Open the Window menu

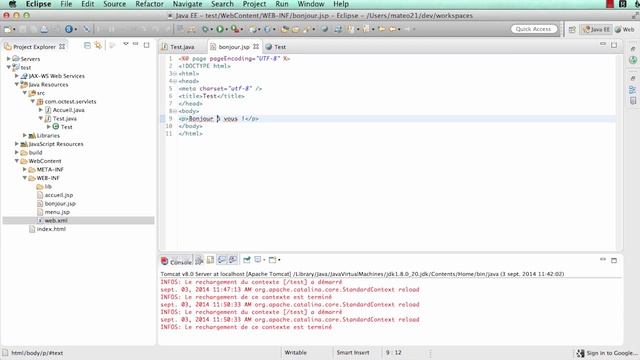pos(311,4)
